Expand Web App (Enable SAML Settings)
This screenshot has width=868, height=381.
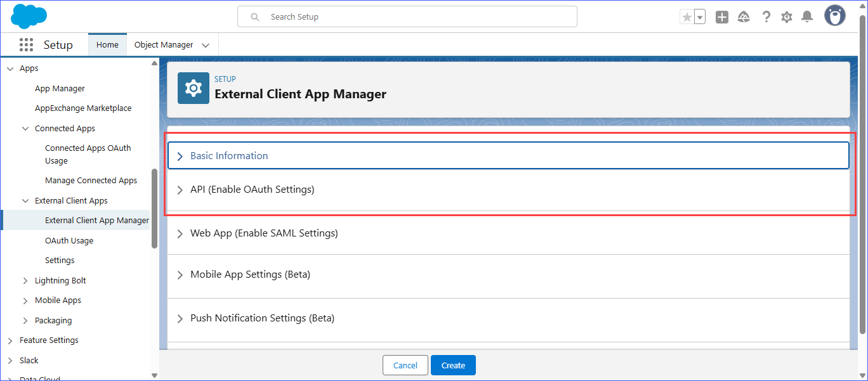coord(263,233)
